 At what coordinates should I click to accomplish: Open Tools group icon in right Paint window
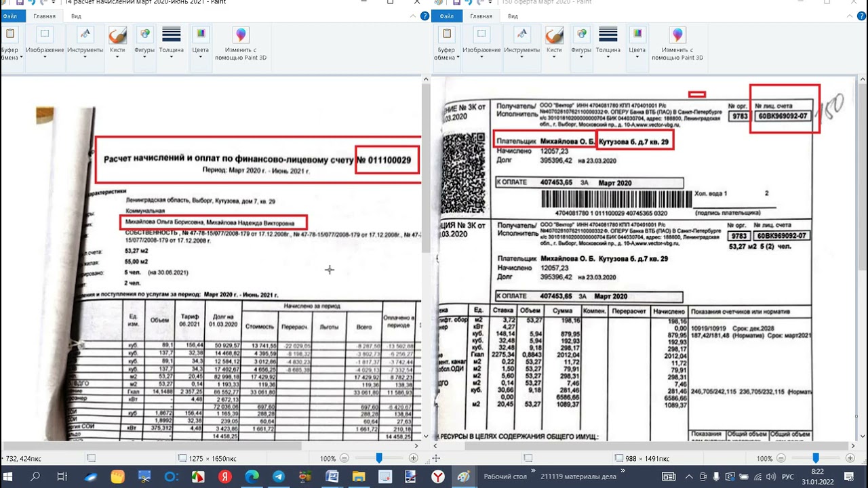coord(521,34)
